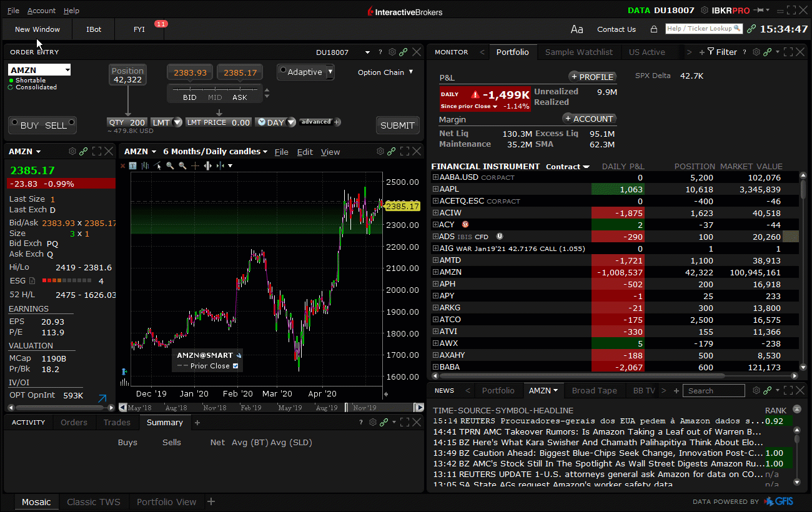Viewport: 812px width, 512px height.
Task: Click the Order Entry help question mark
Action: point(381,52)
